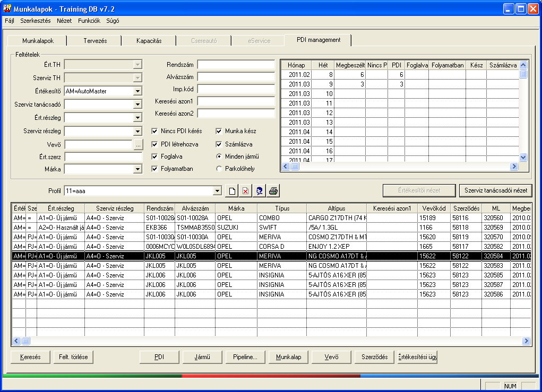The width and height of the screenshot is (542, 392).
Task: Switch to the Munkalapok tab
Action: (x=38, y=41)
